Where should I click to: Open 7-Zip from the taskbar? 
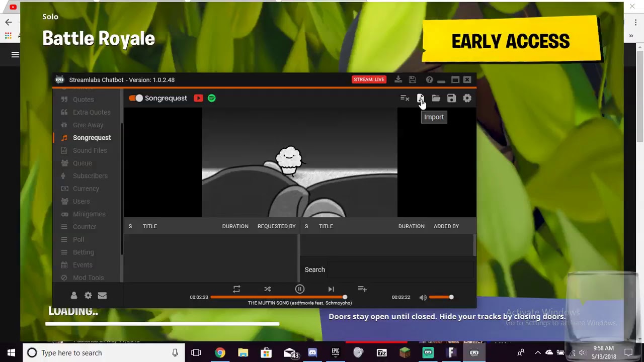(x=382, y=353)
